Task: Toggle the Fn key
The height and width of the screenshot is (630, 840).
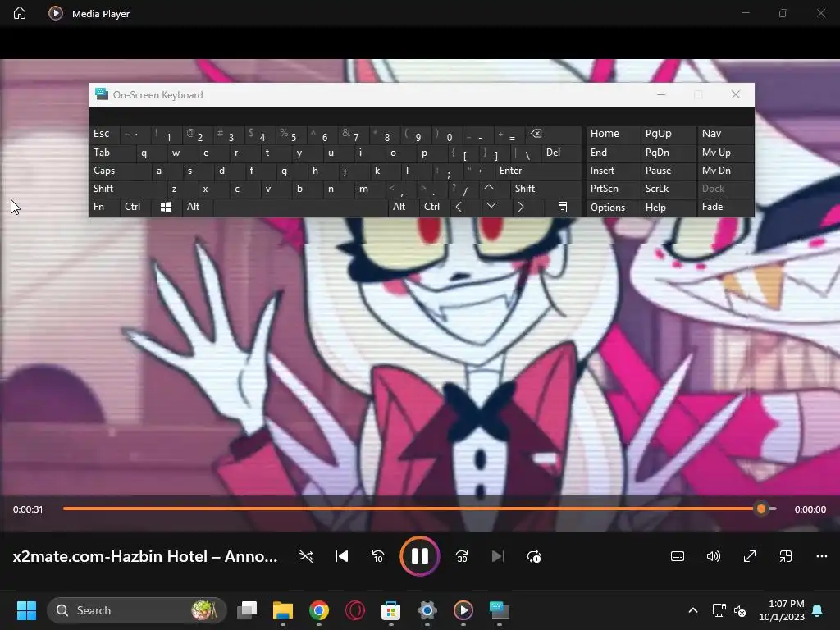Action: click(104, 207)
